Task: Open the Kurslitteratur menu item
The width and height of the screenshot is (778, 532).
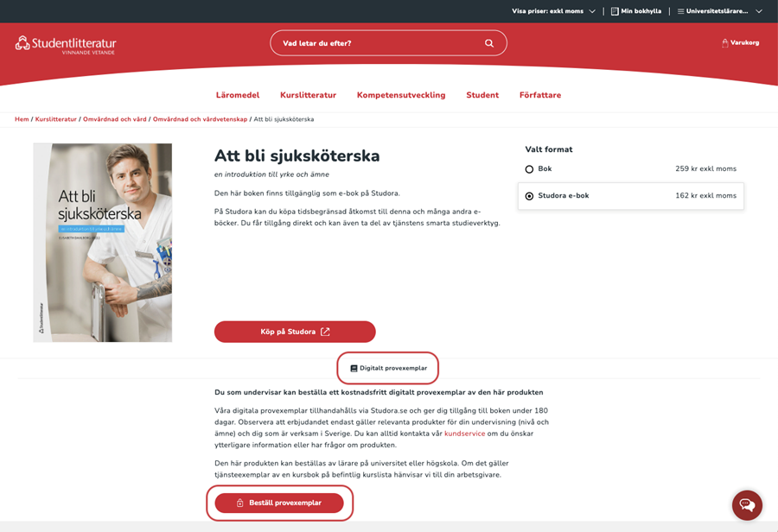Action: click(x=308, y=95)
